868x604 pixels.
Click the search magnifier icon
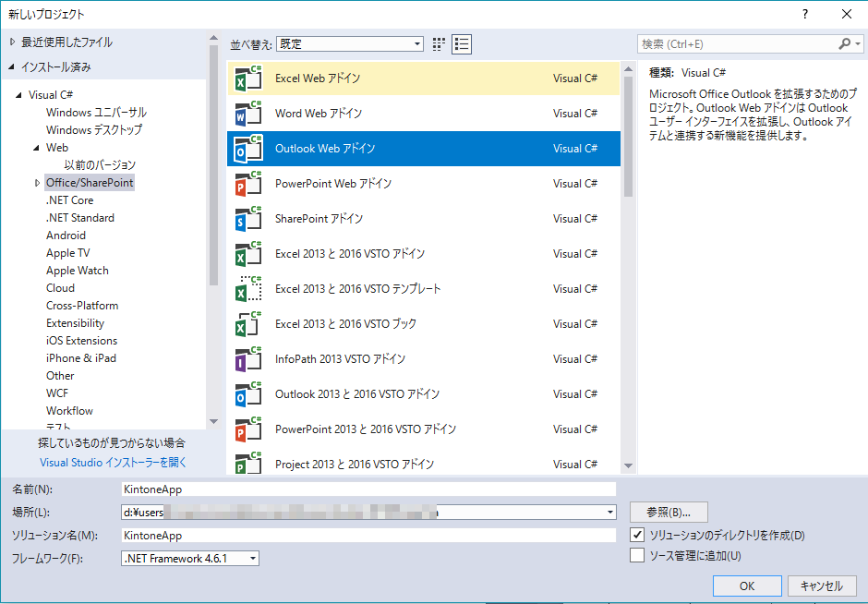point(844,43)
